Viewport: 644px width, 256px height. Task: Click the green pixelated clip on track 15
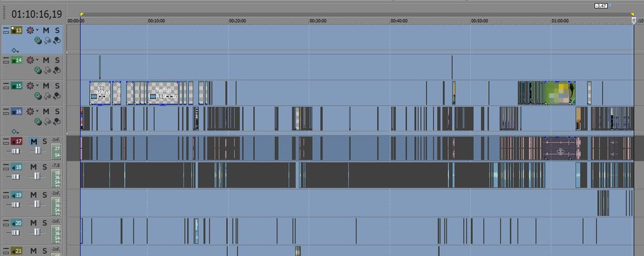tap(560, 93)
